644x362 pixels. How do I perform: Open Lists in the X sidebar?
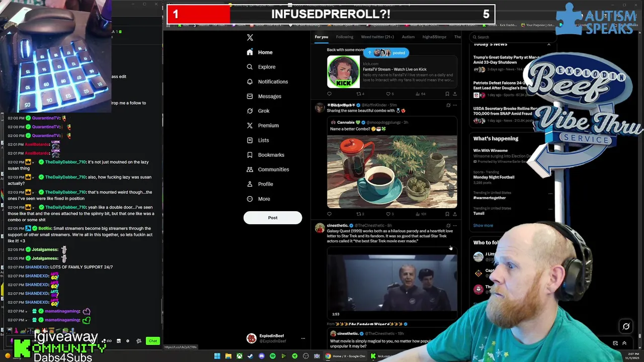click(x=258, y=140)
